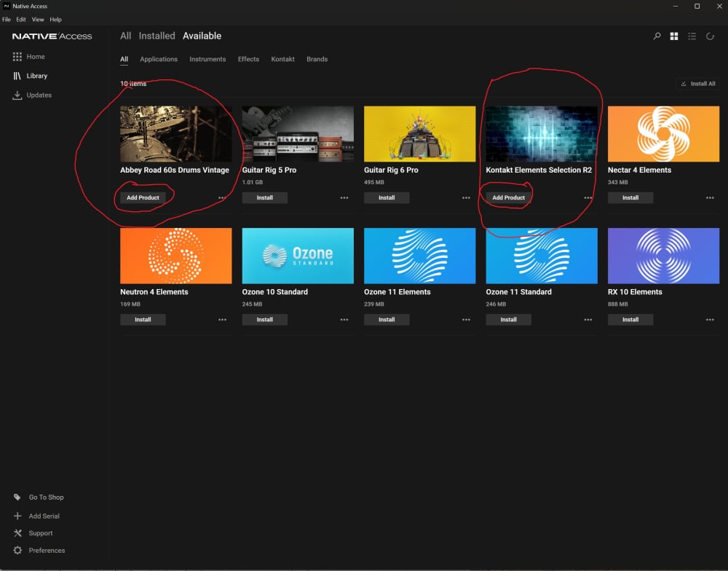
Task: Install Guitar Rig 6 Pro
Action: tap(387, 198)
